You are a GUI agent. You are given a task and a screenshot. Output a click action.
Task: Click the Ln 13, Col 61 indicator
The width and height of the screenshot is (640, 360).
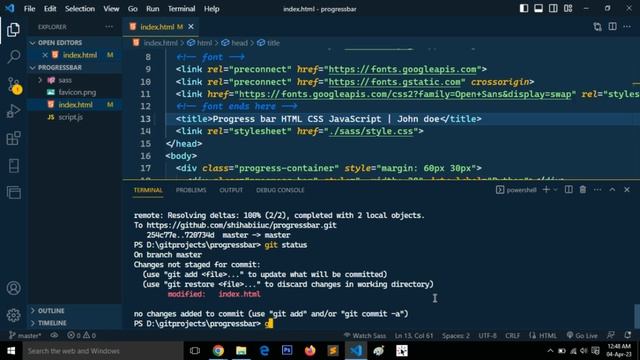click(414, 336)
